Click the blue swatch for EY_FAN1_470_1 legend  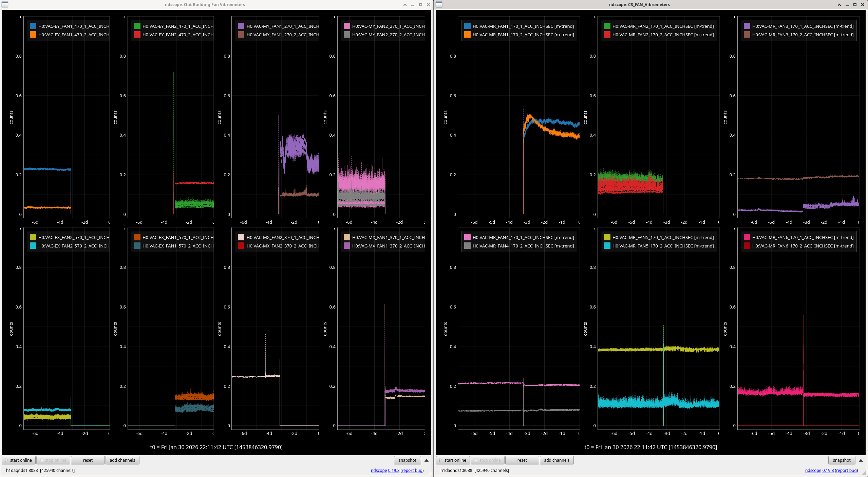33,26
